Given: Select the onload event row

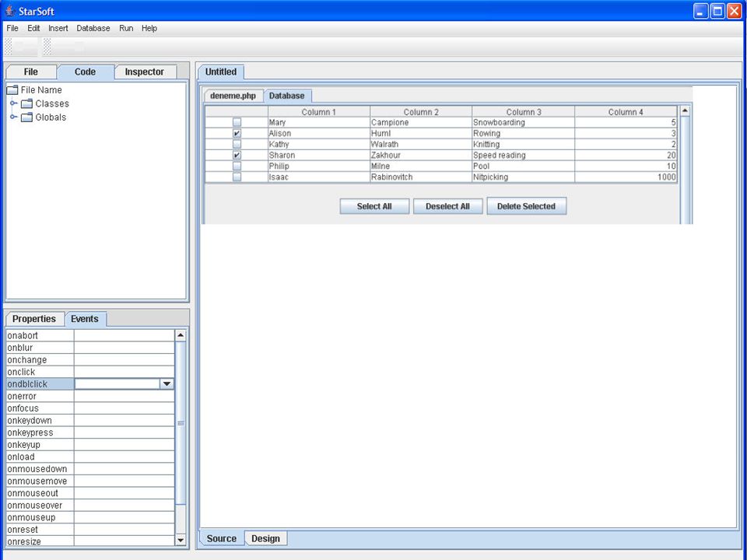Looking at the screenshot, I should click(x=90, y=457).
